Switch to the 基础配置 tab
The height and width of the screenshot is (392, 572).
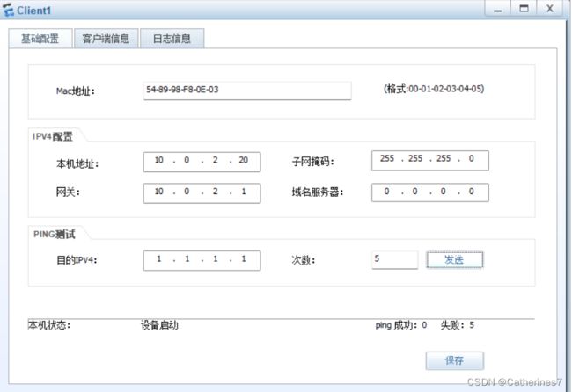coord(40,39)
